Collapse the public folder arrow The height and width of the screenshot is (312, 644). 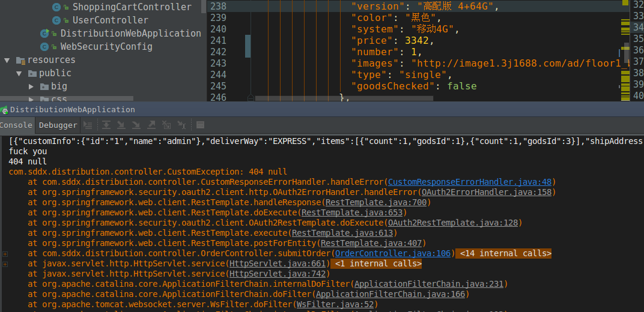tap(19, 73)
